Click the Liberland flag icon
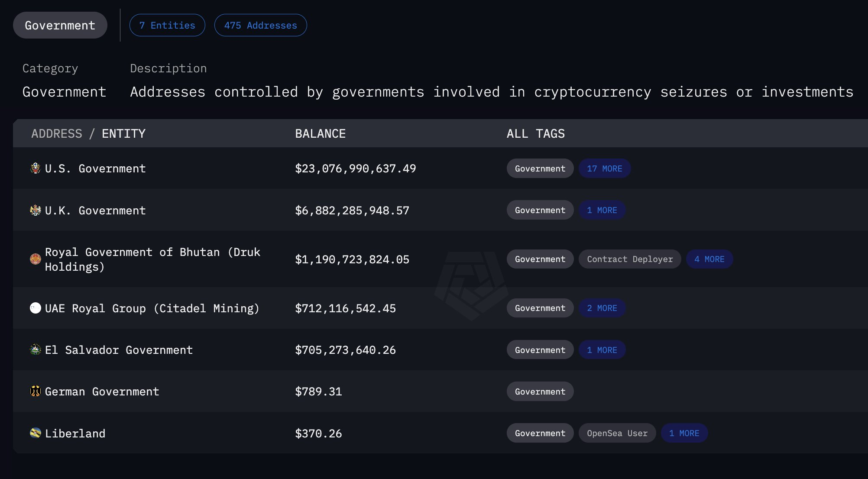 [x=36, y=433]
